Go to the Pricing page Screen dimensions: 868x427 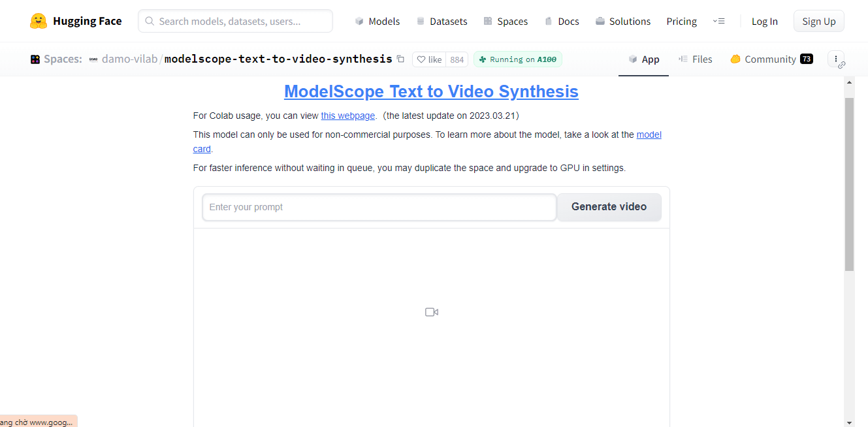point(681,22)
